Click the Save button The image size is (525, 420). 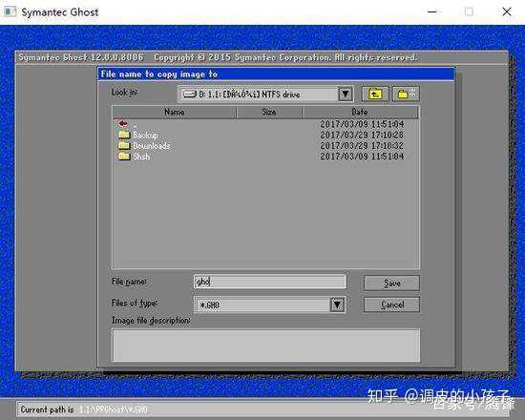click(x=391, y=283)
